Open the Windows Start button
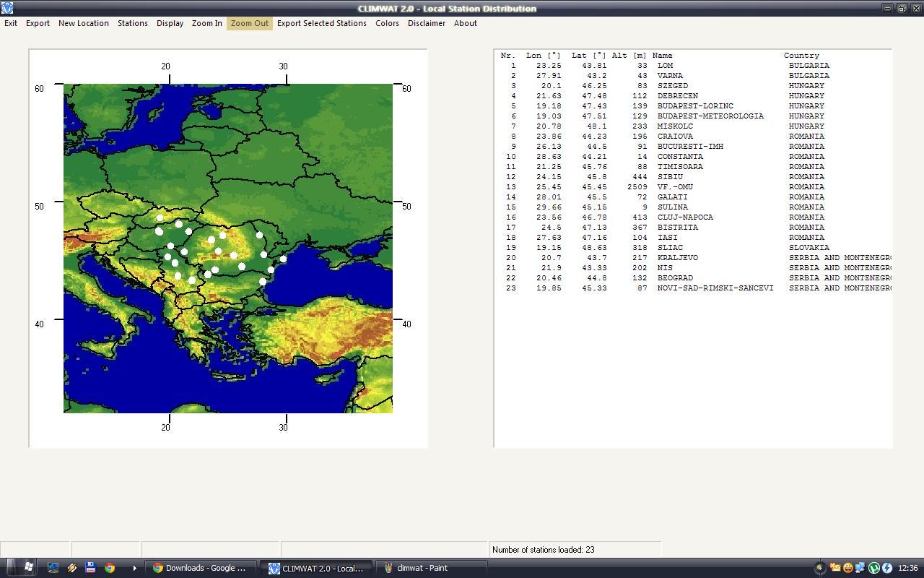This screenshot has width=924, height=578. (23, 568)
